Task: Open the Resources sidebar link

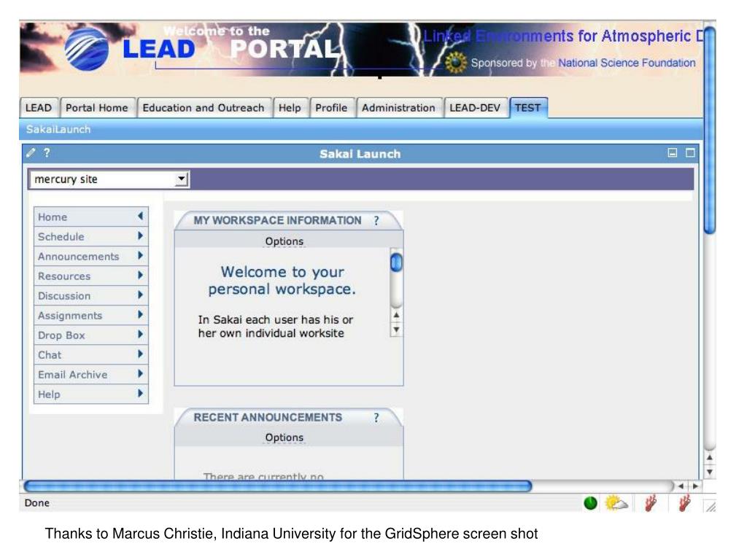Action: coord(64,276)
